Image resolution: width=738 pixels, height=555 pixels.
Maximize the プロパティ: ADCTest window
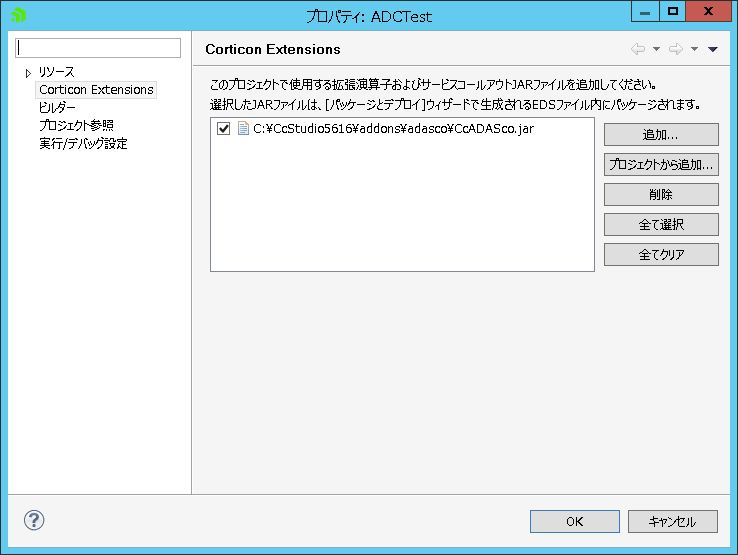(x=673, y=11)
